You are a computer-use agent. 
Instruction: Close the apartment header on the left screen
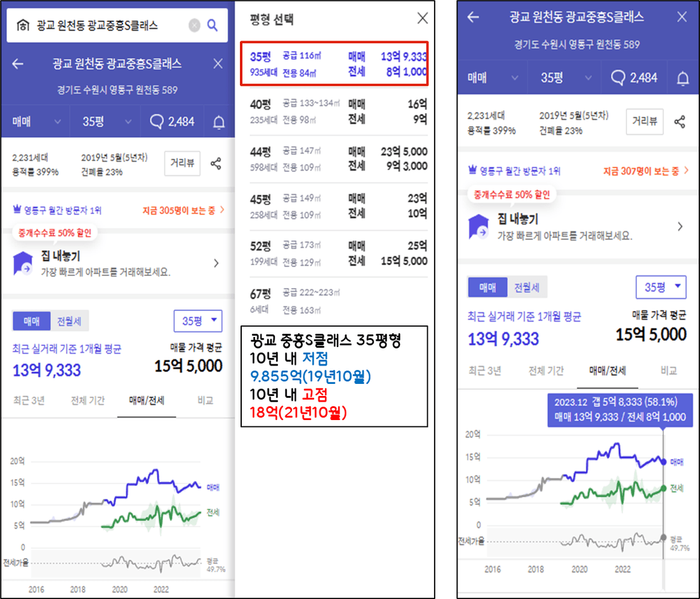218,64
